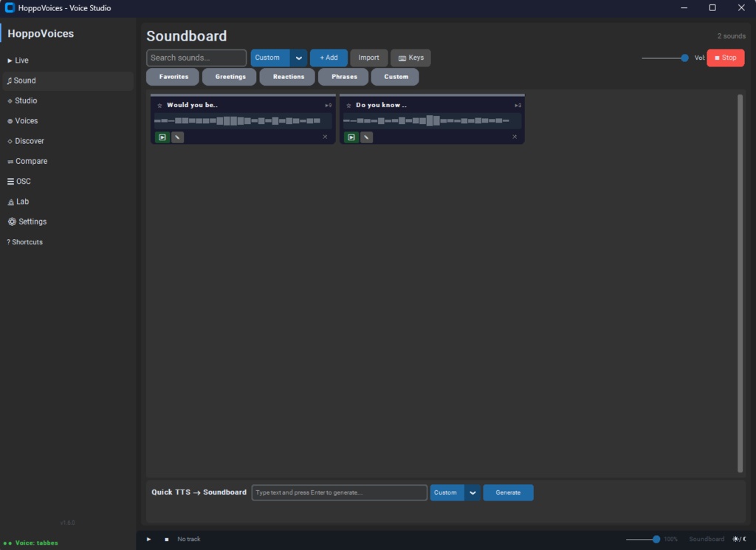Minimize the HoppoVoices window

click(x=684, y=7)
